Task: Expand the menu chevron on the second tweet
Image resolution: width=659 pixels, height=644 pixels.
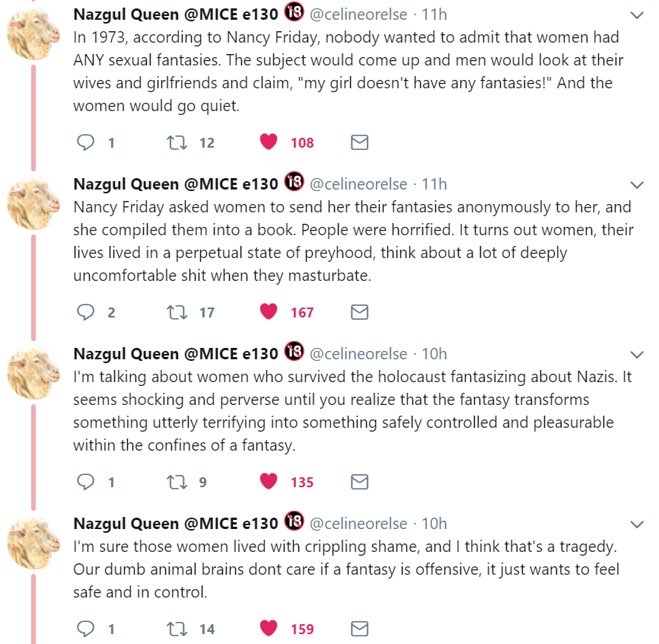Action: 637,185
